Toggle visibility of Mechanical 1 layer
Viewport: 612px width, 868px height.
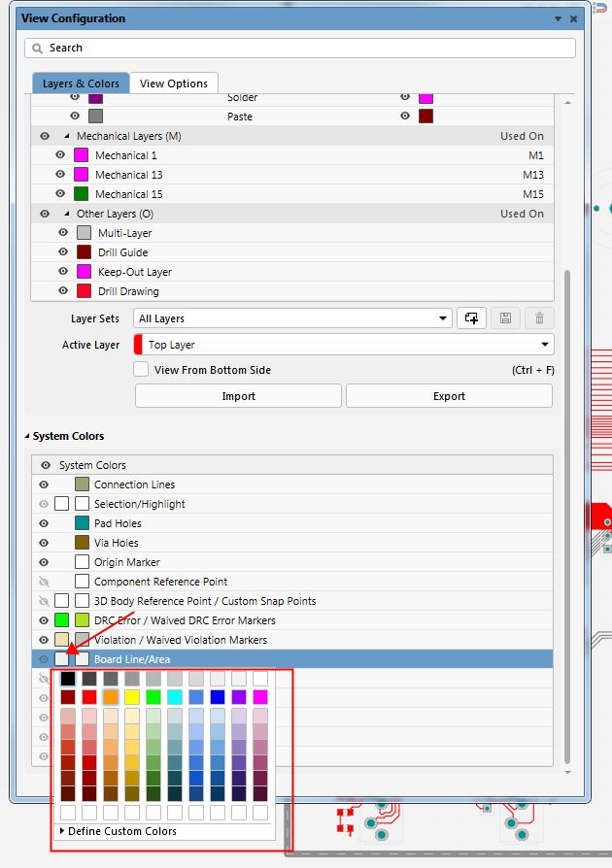60,155
